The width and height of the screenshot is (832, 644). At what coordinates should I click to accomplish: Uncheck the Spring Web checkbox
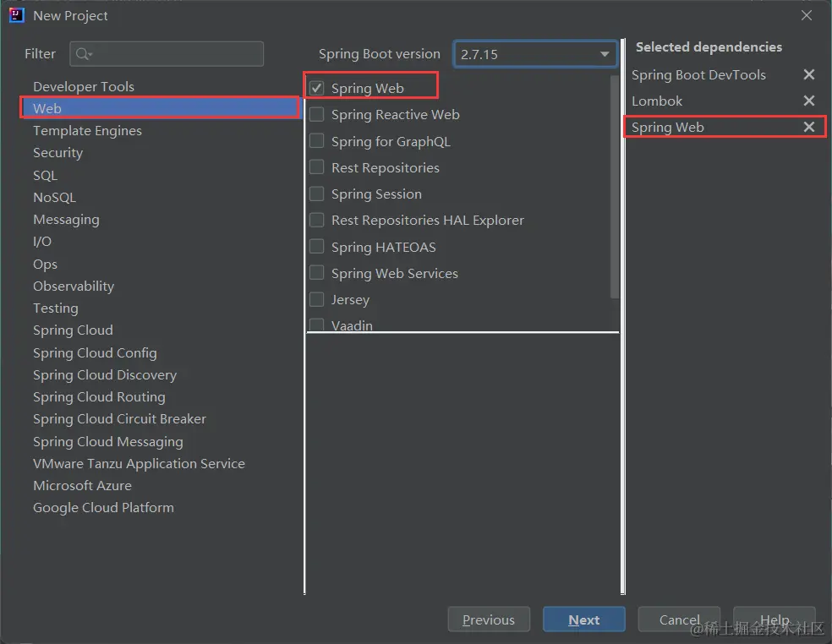[x=317, y=88]
